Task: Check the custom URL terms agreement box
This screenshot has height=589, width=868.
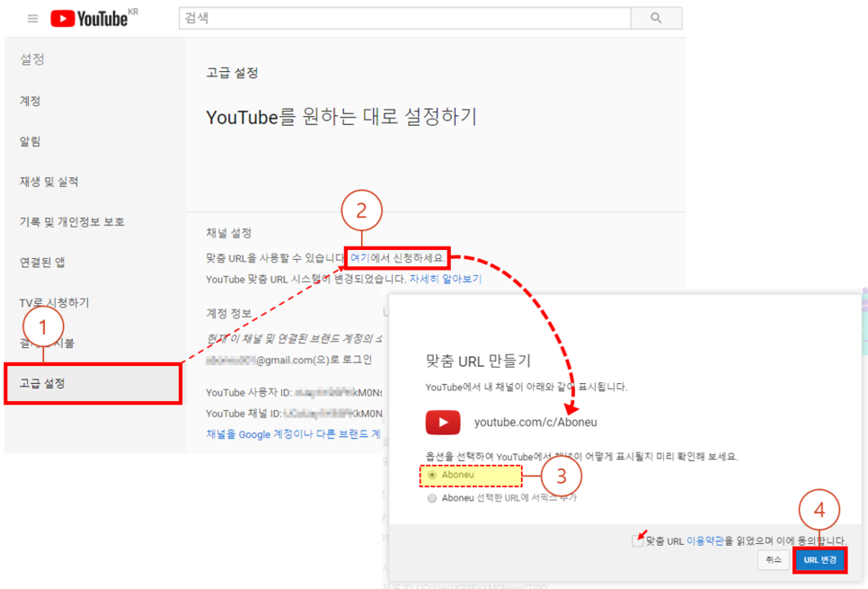Action: [x=637, y=540]
